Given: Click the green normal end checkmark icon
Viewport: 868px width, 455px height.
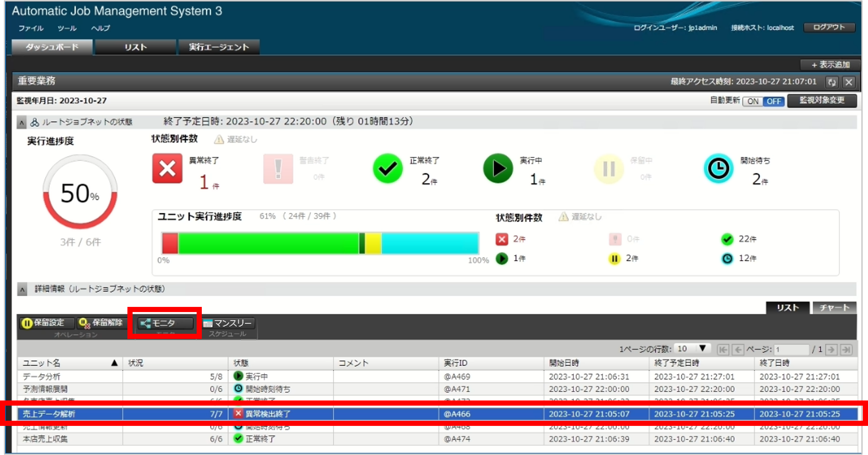Looking at the screenshot, I should coord(387,169).
